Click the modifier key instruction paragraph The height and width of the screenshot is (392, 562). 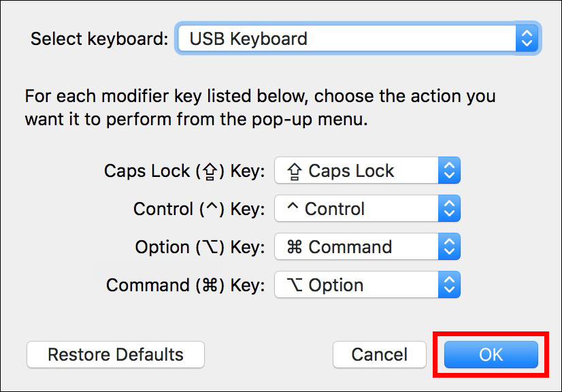260,108
